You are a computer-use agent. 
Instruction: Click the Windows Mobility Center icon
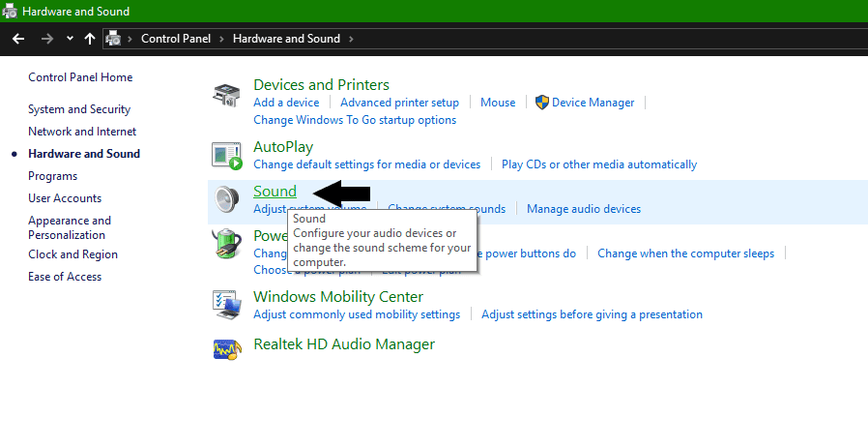click(x=227, y=305)
